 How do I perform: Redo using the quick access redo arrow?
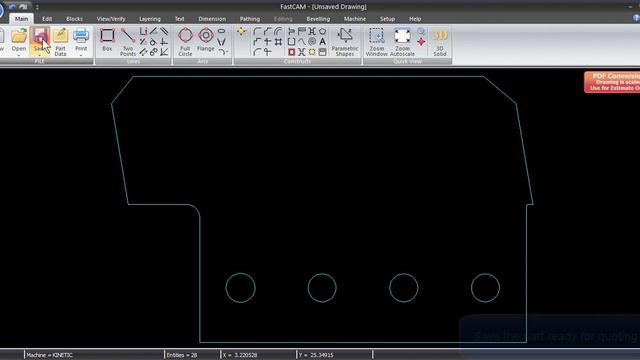[23, 7]
